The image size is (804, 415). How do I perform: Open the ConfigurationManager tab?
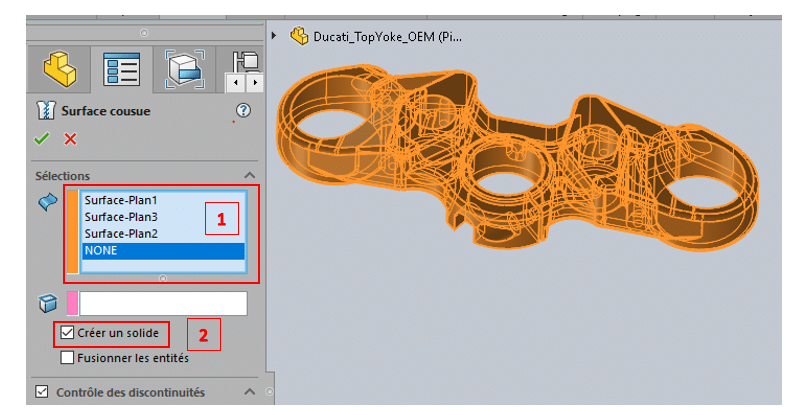tap(185, 69)
